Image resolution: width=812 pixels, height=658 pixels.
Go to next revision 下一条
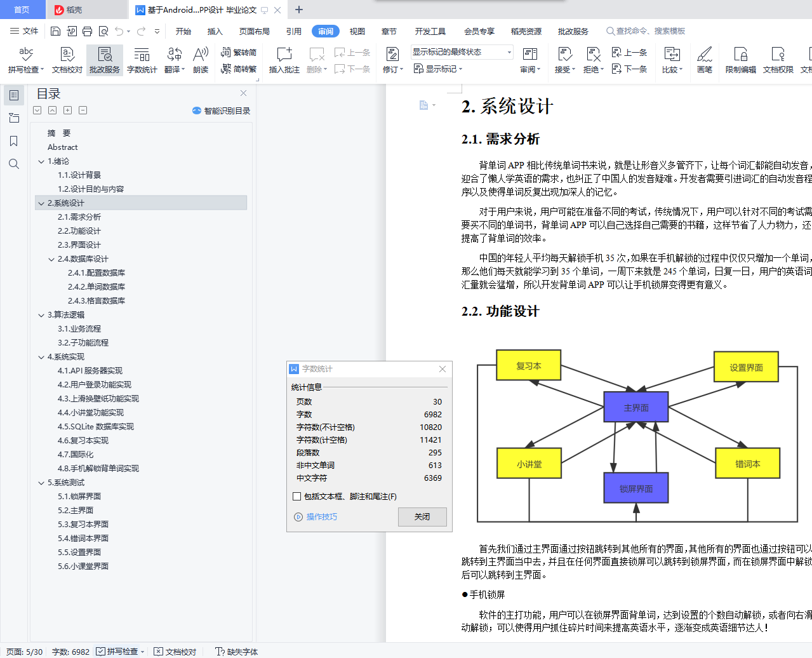pyautogui.click(x=629, y=69)
